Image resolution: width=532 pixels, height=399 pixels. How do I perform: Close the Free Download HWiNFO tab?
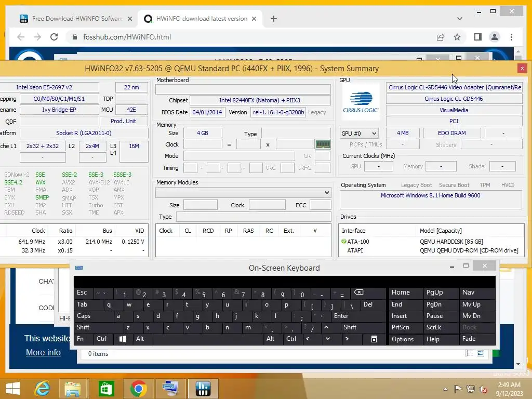[x=129, y=19]
